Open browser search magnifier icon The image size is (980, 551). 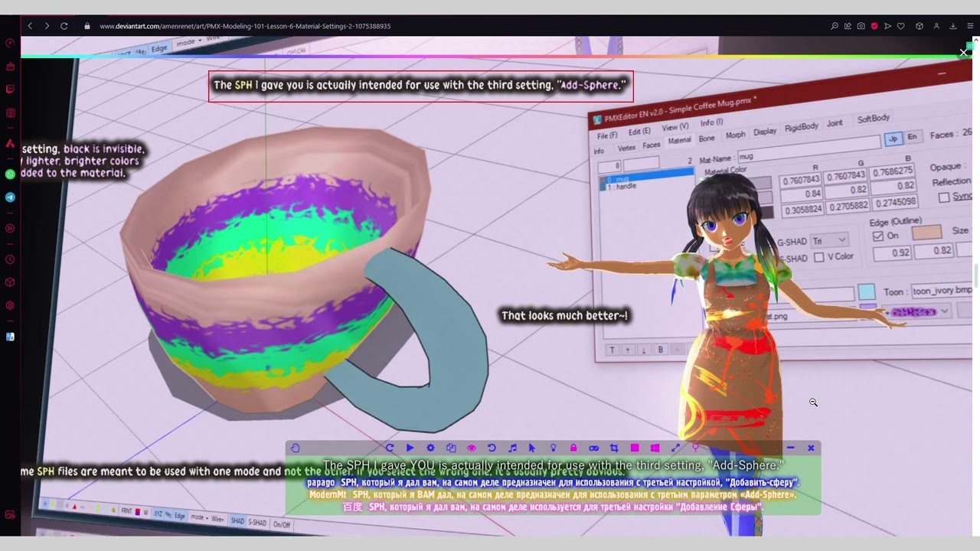point(835,26)
